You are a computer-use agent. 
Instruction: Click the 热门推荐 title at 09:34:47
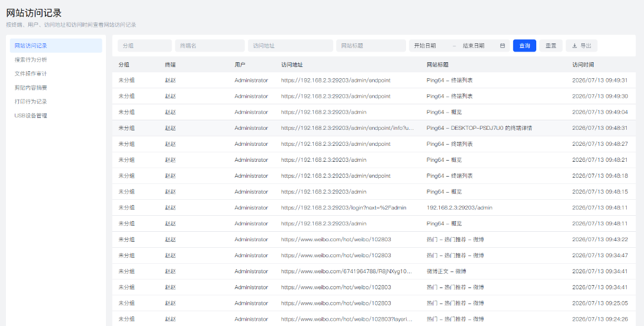[x=455, y=255]
